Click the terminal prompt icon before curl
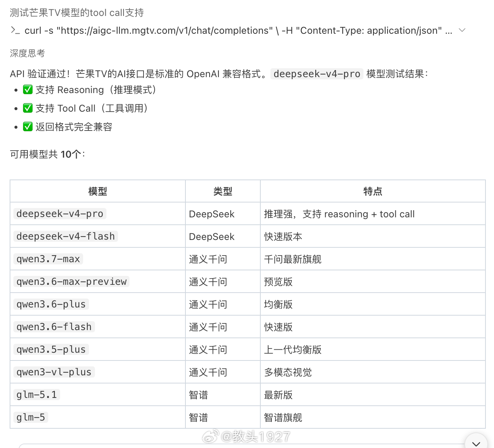494x448 pixels. pyautogui.click(x=15, y=30)
